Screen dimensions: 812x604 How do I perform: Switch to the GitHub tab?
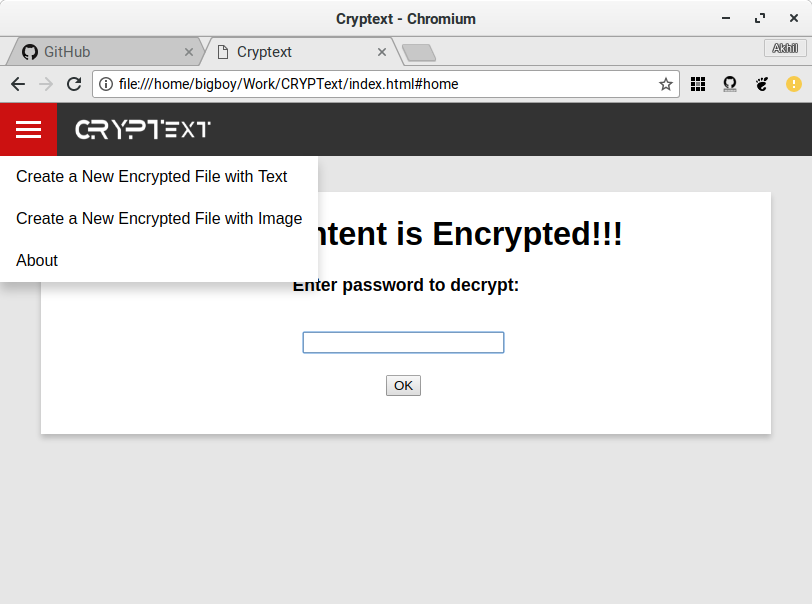pos(104,52)
